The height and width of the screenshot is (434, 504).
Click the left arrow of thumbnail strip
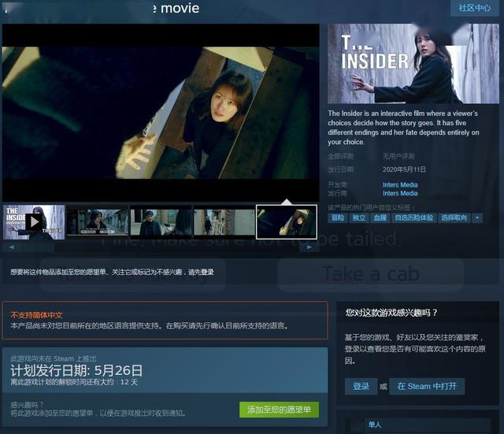click(x=12, y=247)
